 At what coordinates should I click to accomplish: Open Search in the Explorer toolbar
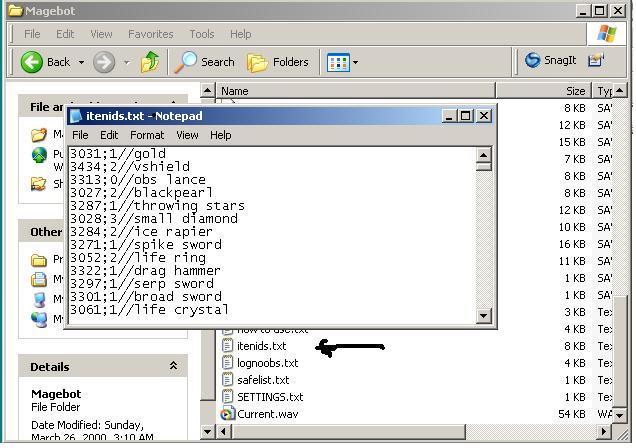205,62
